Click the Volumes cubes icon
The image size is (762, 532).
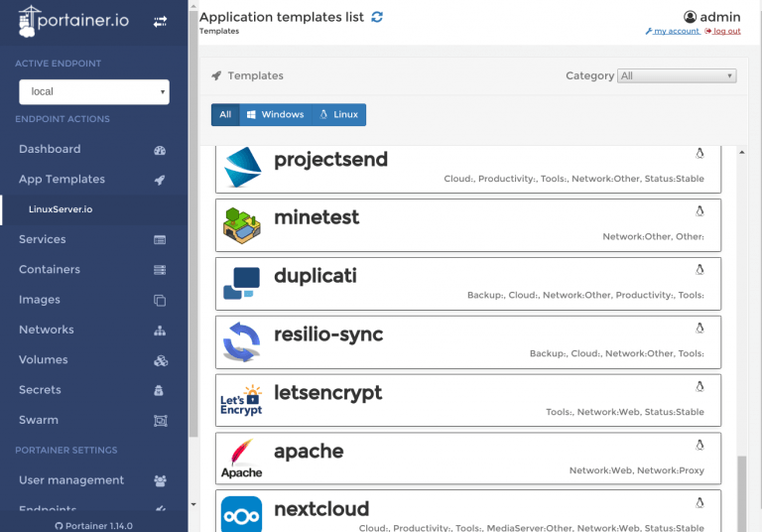tap(160, 360)
